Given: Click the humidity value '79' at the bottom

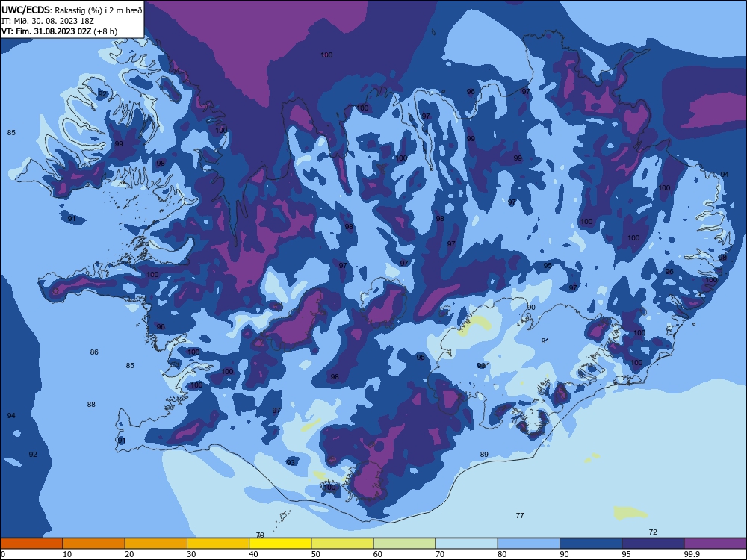Looking at the screenshot, I should tap(260, 535).
